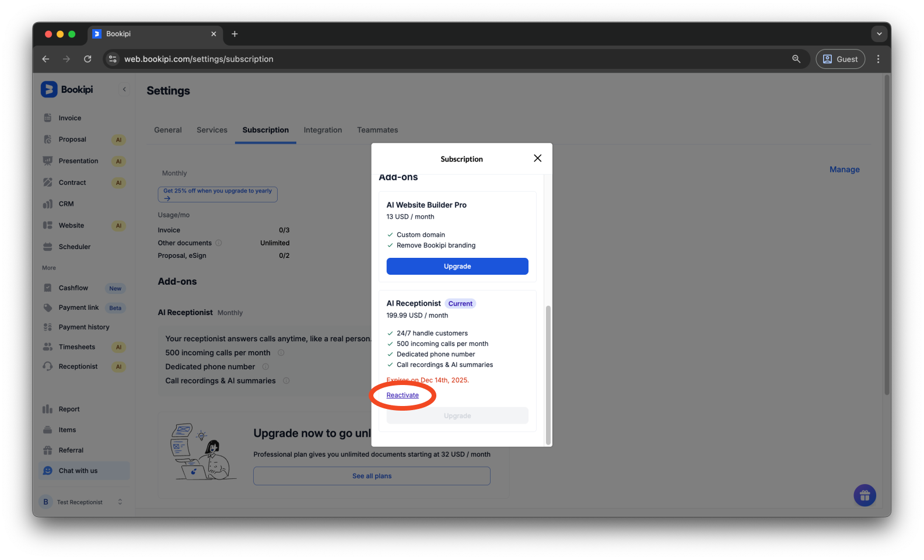The width and height of the screenshot is (924, 560).
Task: Switch to the Services tab
Action: tap(212, 130)
